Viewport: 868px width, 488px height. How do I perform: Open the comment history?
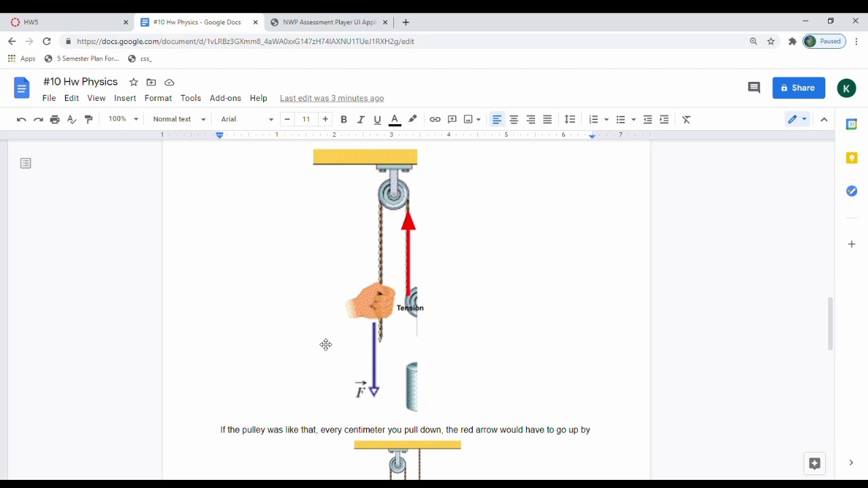[754, 87]
